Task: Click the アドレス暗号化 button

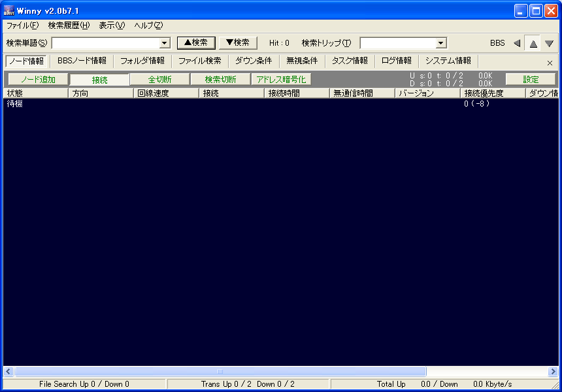Action: pyautogui.click(x=281, y=80)
